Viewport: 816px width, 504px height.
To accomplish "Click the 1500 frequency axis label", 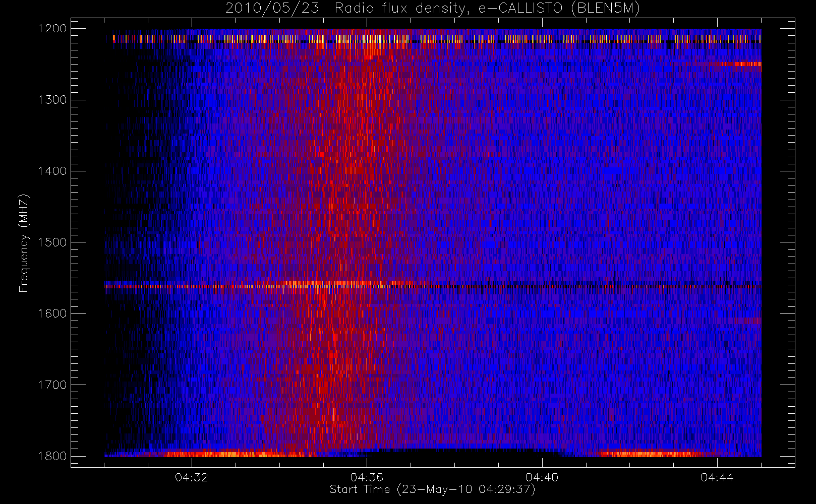I will coord(52,242).
